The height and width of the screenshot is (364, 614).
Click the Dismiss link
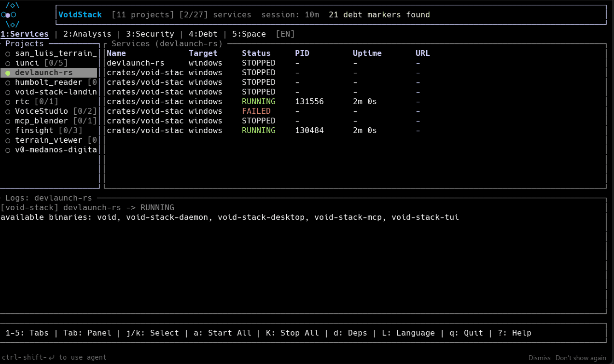[x=539, y=358]
